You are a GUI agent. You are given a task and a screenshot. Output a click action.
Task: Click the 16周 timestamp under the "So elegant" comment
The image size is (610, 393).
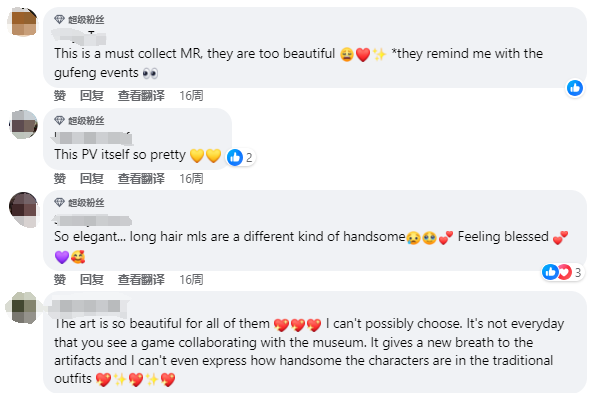(x=191, y=279)
